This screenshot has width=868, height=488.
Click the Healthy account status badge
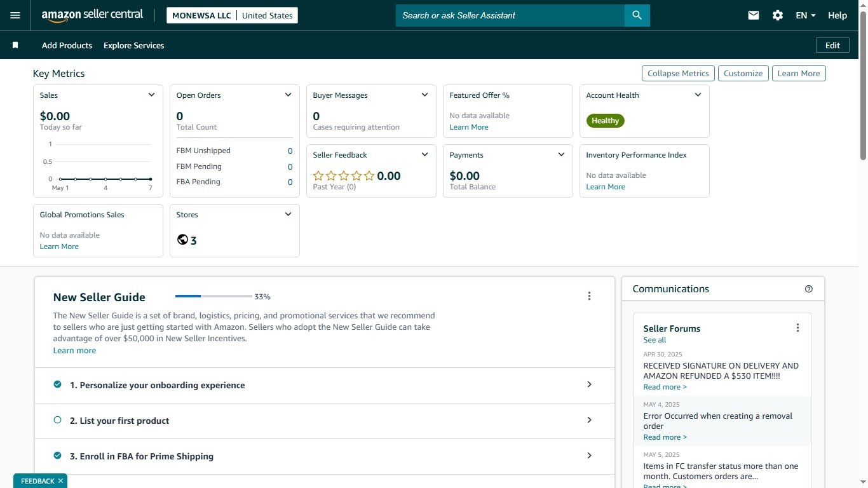[605, 121]
